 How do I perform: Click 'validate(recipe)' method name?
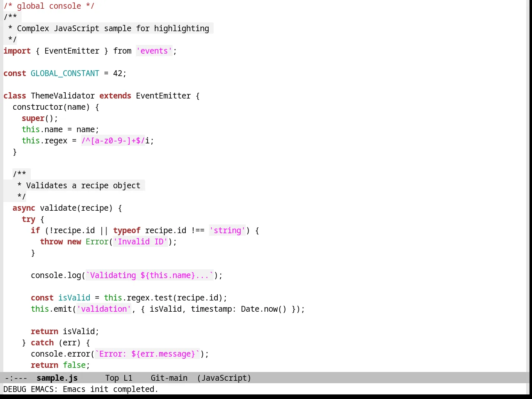tap(76, 208)
